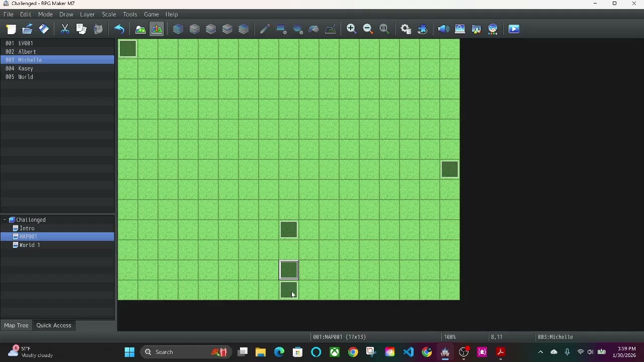The height and width of the screenshot is (362, 644).
Task: Switch to Event editing mode icon
Action: 157,29
